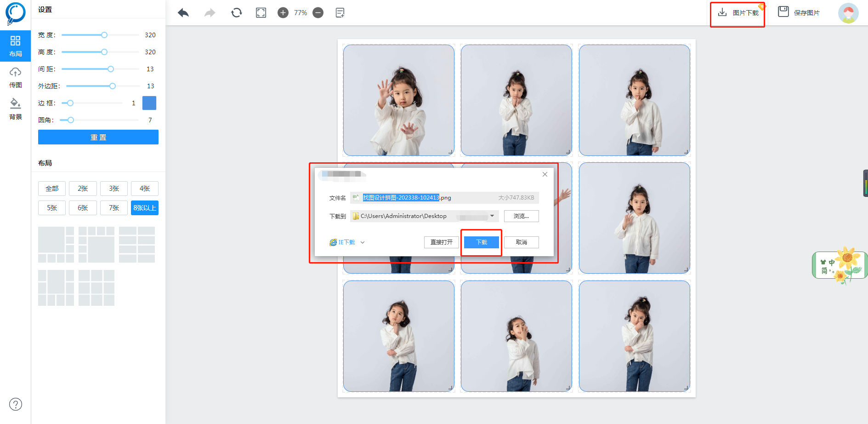This screenshot has width=868, height=424.
Task: Click the 77% zoom percentage
Action: pyautogui.click(x=301, y=13)
